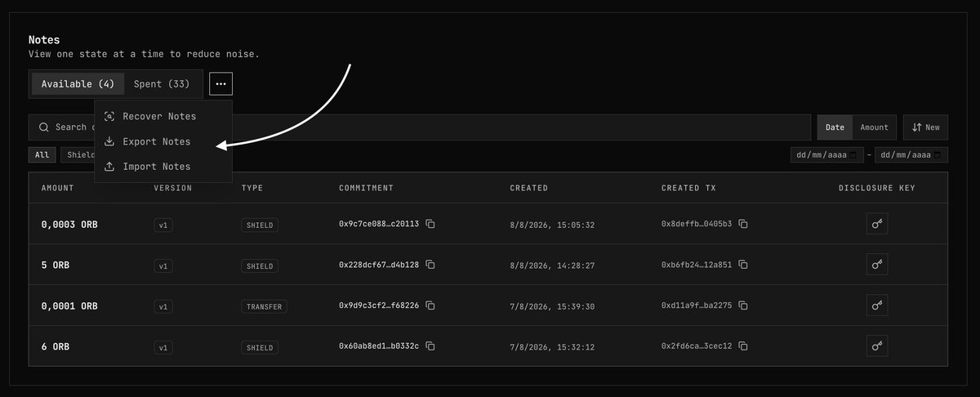Select the 5 ORB amount cell
Image resolution: width=980 pixels, height=397 pixels.
[x=56, y=265]
